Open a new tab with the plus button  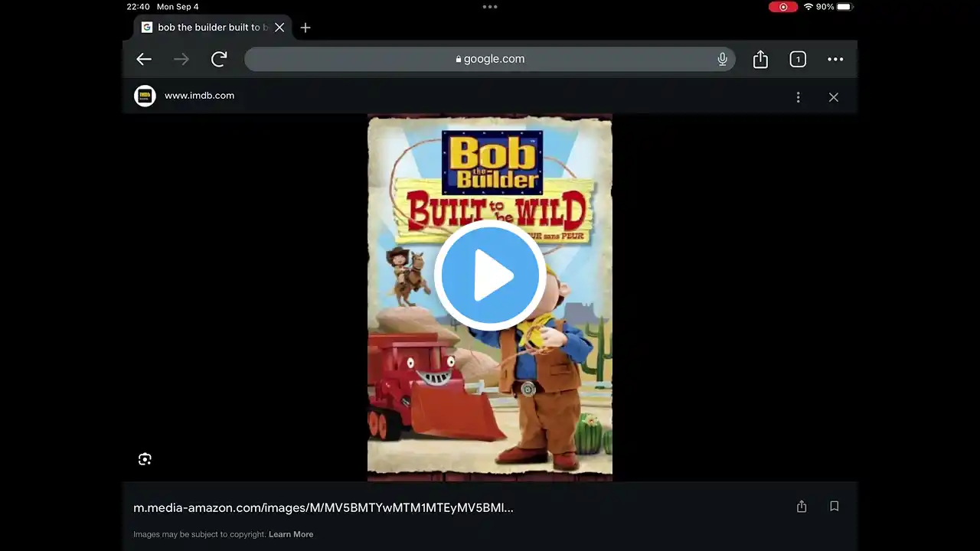point(305,28)
